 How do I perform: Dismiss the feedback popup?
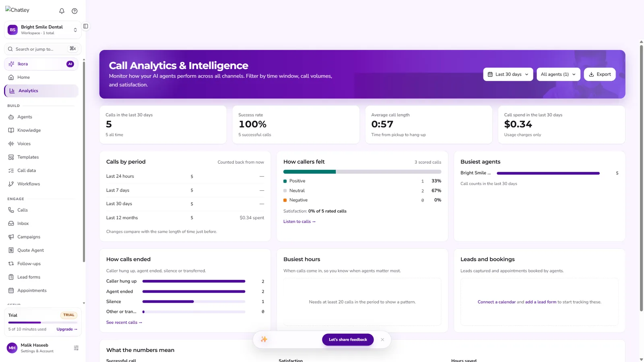(382, 340)
